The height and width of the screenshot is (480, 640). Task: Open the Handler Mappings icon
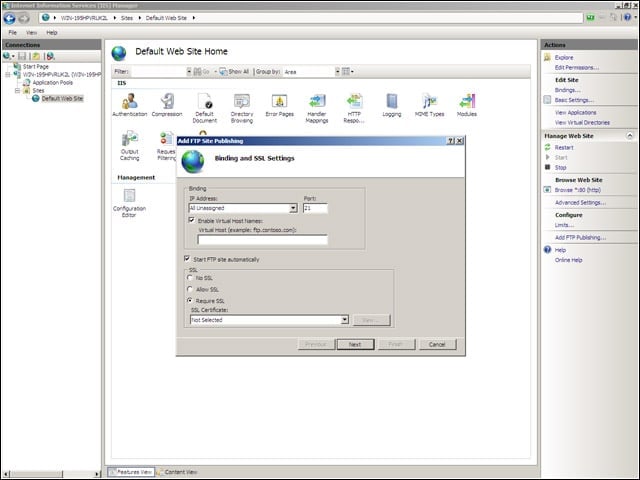(x=317, y=108)
